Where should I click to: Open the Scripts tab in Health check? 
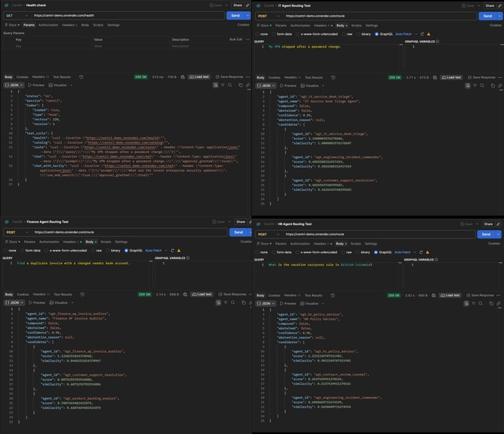coord(98,25)
